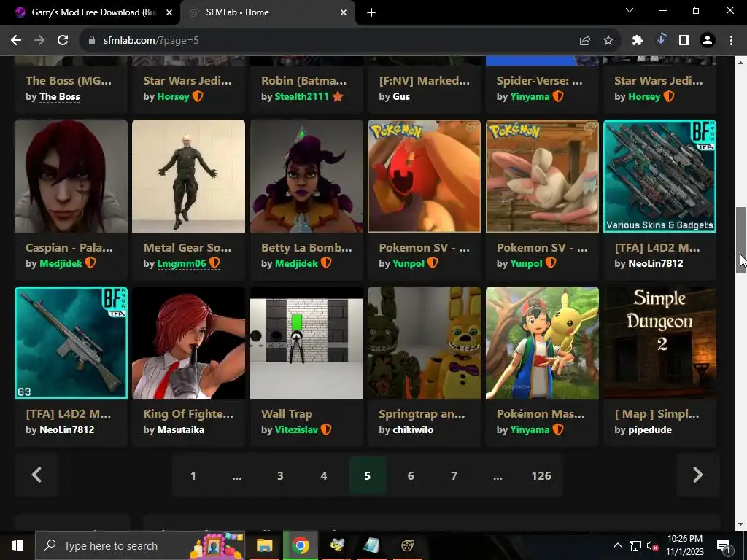
Task: Select current pagination page 5
Action: click(x=368, y=475)
